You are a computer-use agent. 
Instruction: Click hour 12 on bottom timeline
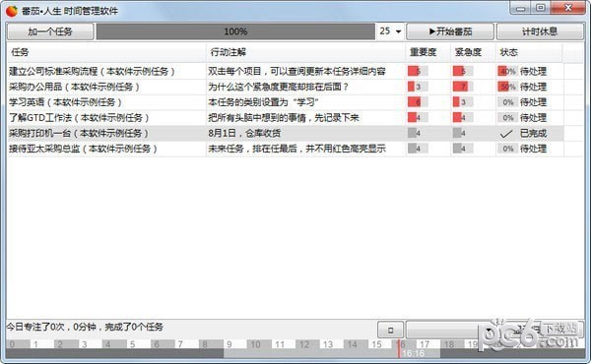click(303, 344)
